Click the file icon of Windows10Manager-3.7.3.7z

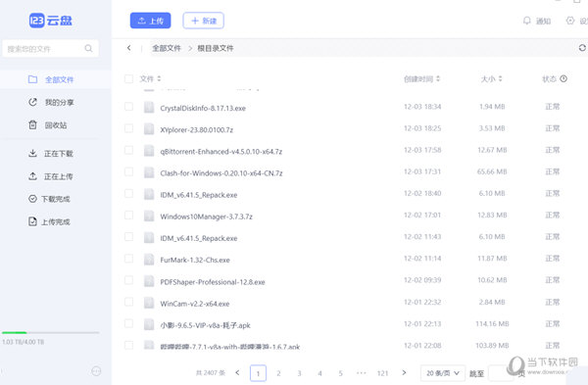tap(149, 216)
